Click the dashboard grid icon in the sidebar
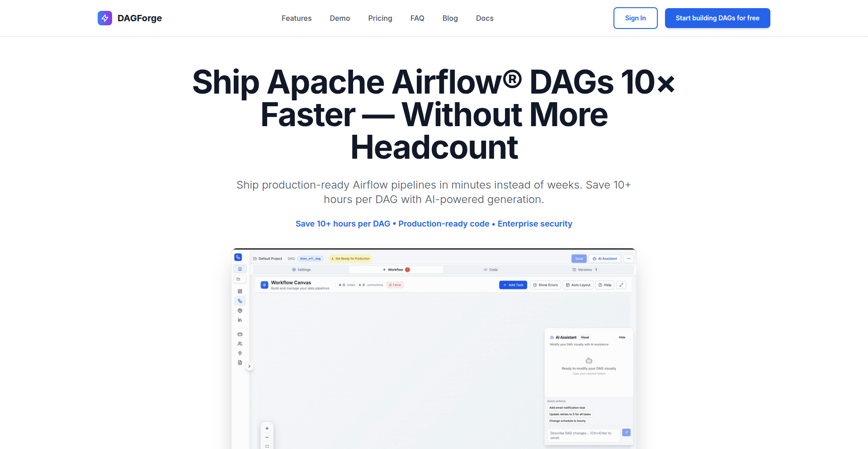 (x=240, y=292)
